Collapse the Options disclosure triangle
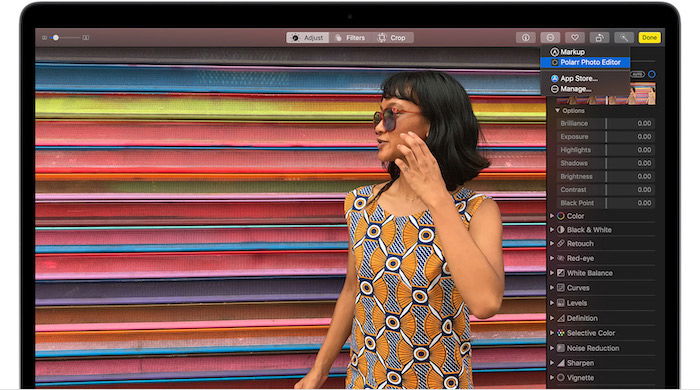This screenshot has height=390, width=700. tap(557, 110)
